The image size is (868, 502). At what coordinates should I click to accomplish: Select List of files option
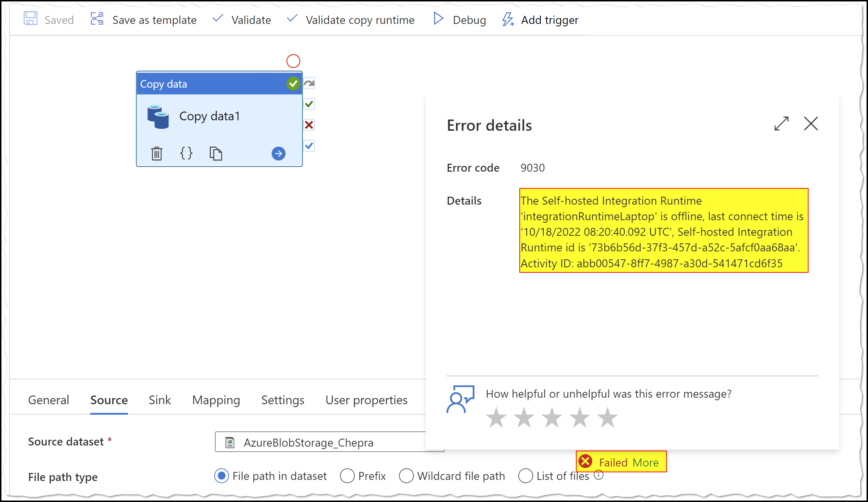526,476
